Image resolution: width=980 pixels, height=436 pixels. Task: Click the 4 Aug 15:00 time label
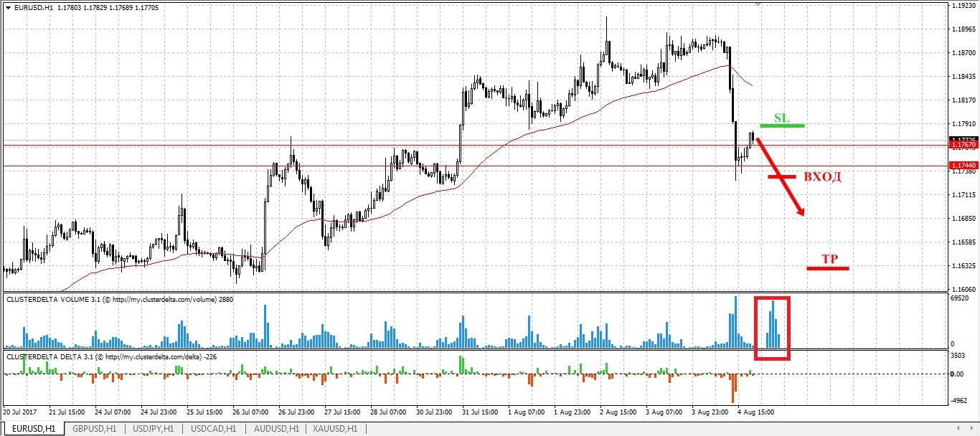(x=755, y=412)
